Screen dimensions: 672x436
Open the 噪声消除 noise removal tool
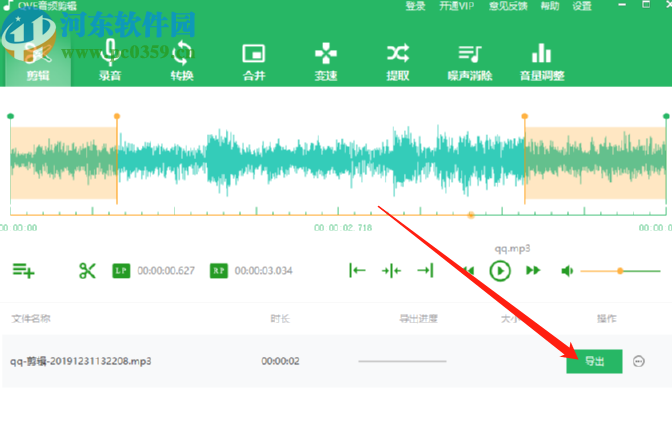pos(470,61)
